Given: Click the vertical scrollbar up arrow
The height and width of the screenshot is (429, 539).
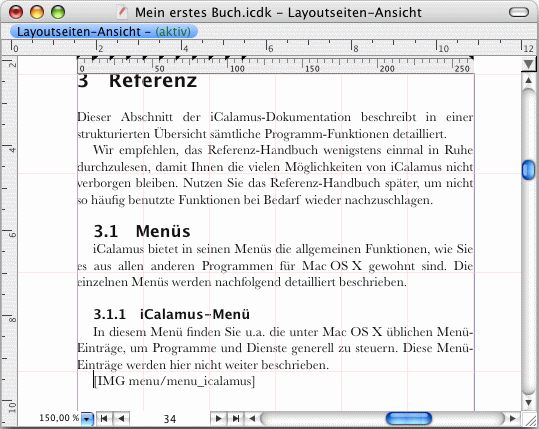Looking at the screenshot, I should 529,81.
